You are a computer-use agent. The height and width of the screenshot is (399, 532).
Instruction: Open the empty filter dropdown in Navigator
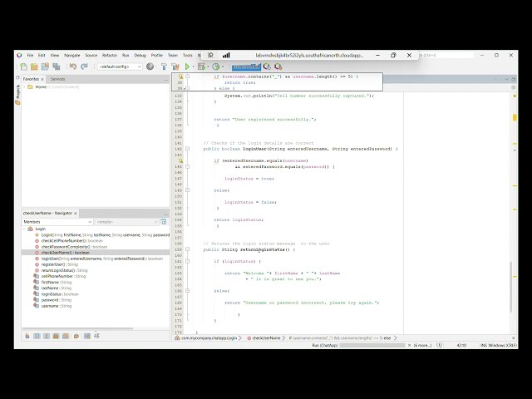[126, 222]
